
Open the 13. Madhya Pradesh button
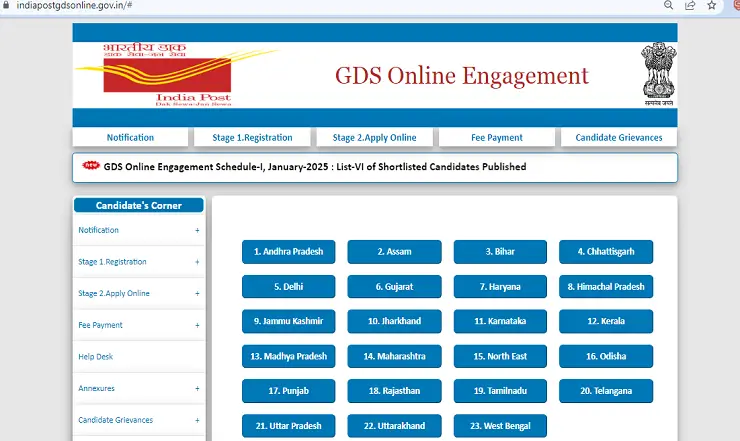288,356
